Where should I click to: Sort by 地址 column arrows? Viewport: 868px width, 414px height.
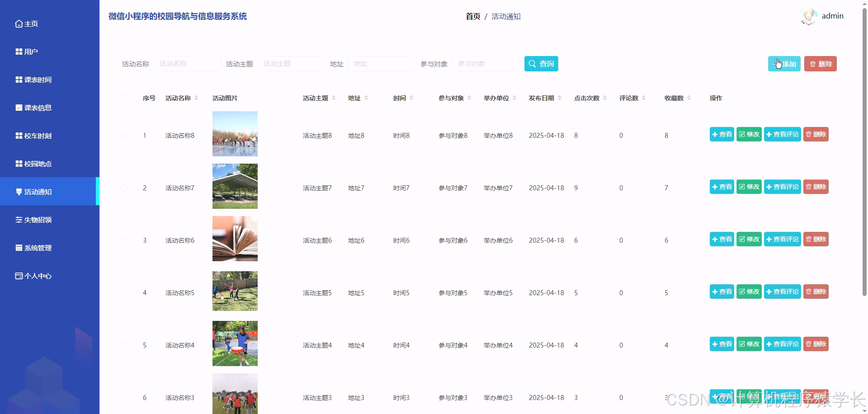coord(366,98)
